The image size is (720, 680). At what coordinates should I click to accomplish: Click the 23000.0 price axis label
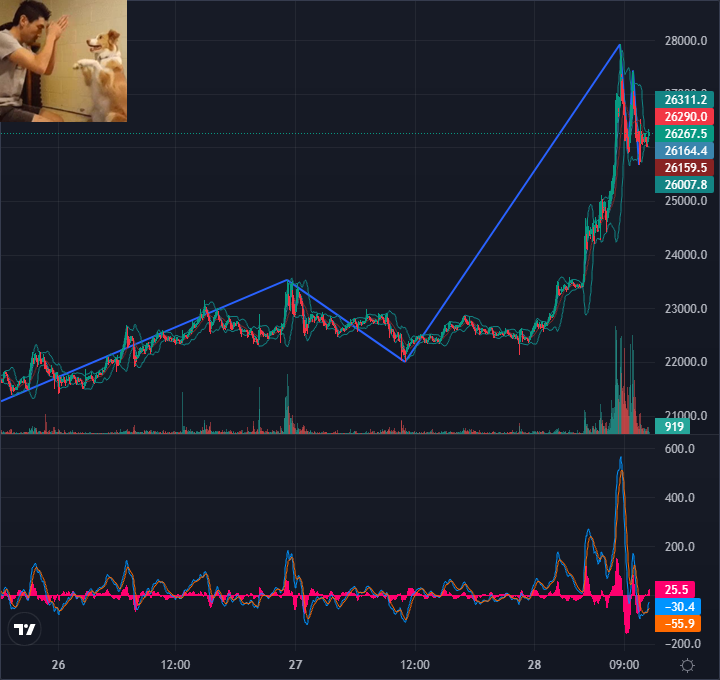tap(686, 309)
